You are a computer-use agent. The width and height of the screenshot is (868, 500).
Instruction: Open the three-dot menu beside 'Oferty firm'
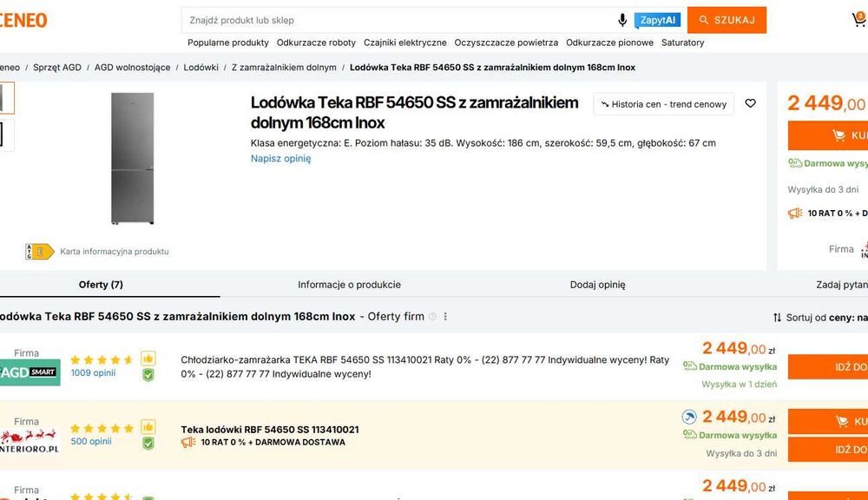click(x=445, y=317)
